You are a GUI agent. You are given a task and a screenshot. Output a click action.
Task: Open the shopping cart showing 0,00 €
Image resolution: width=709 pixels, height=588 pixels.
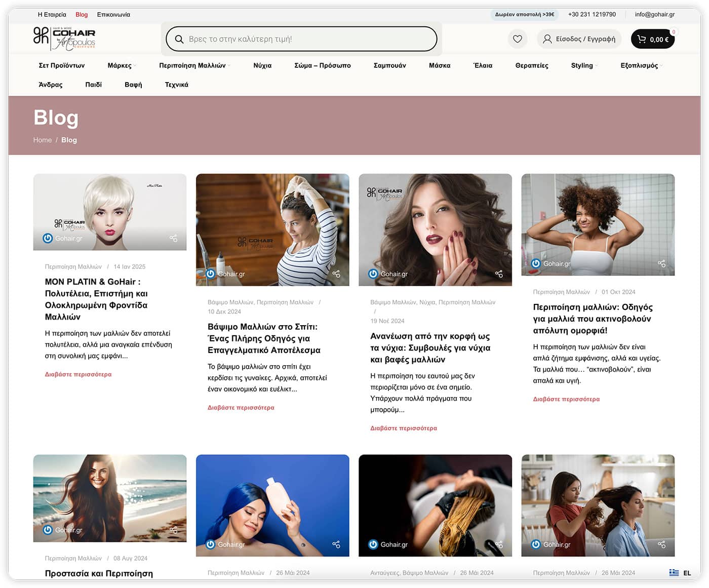(x=652, y=39)
